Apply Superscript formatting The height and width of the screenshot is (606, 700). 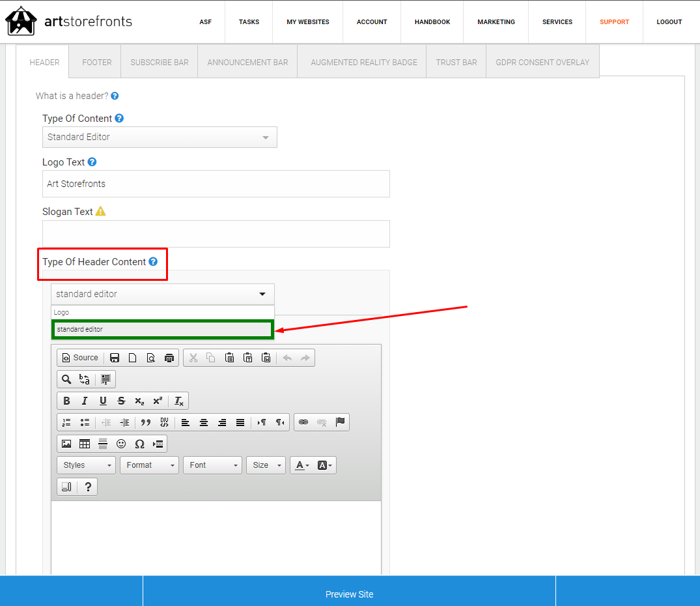(158, 401)
